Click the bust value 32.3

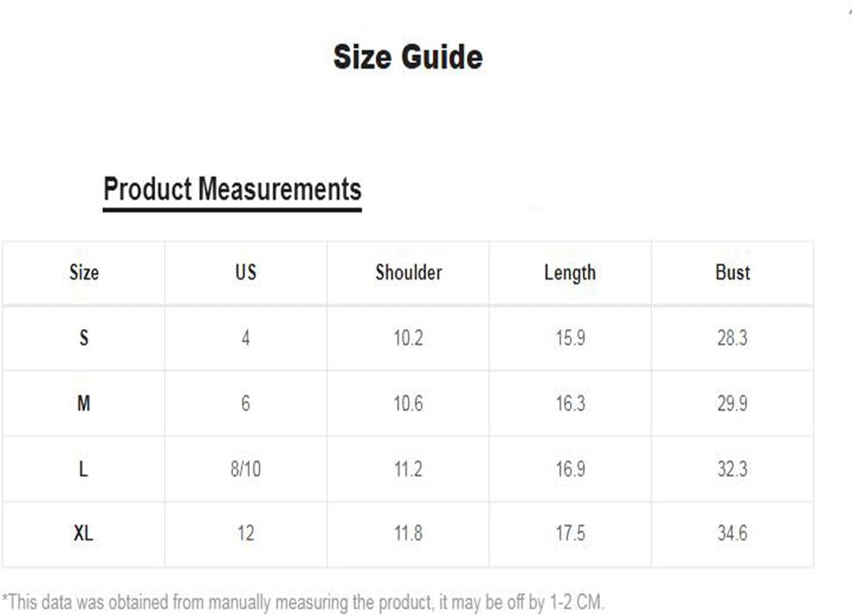click(x=732, y=469)
